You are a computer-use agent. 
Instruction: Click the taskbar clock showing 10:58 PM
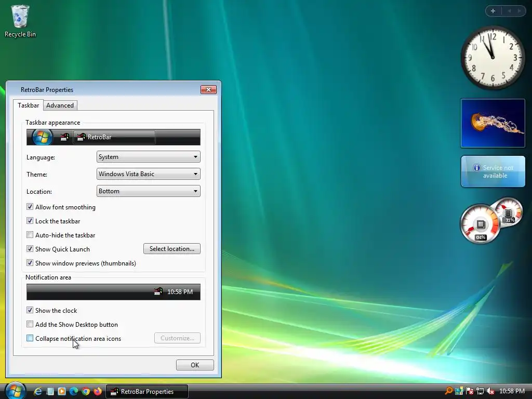(512, 391)
